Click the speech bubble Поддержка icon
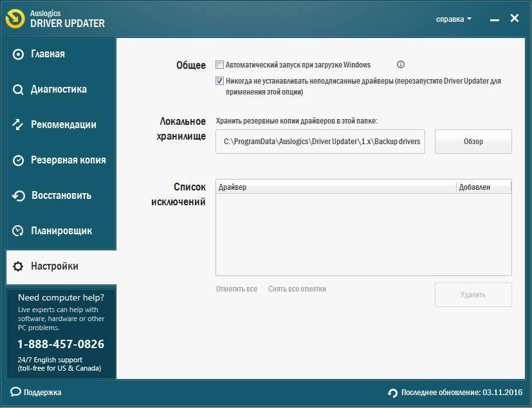Viewport: 532px width, 408px height. click(x=15, y=392)
